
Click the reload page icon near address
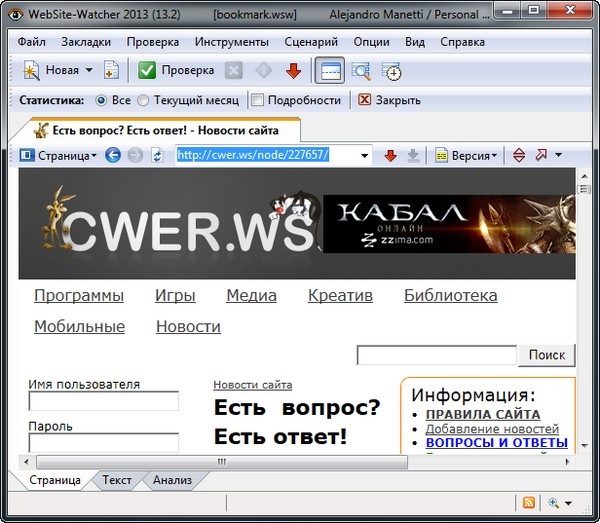click(157, 155)
